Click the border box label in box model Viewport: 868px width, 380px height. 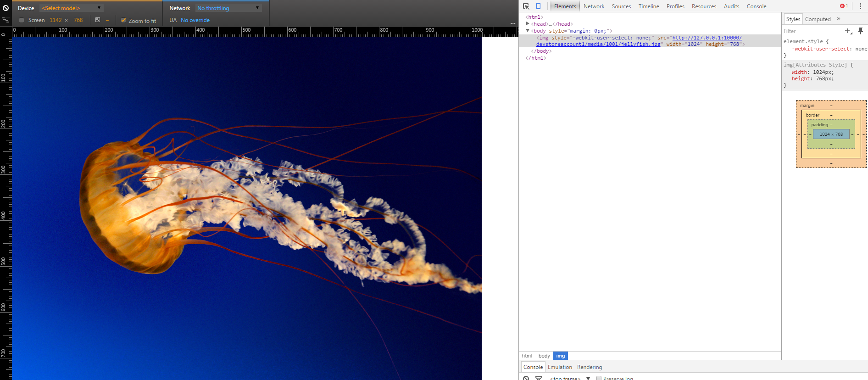[812, 115]
